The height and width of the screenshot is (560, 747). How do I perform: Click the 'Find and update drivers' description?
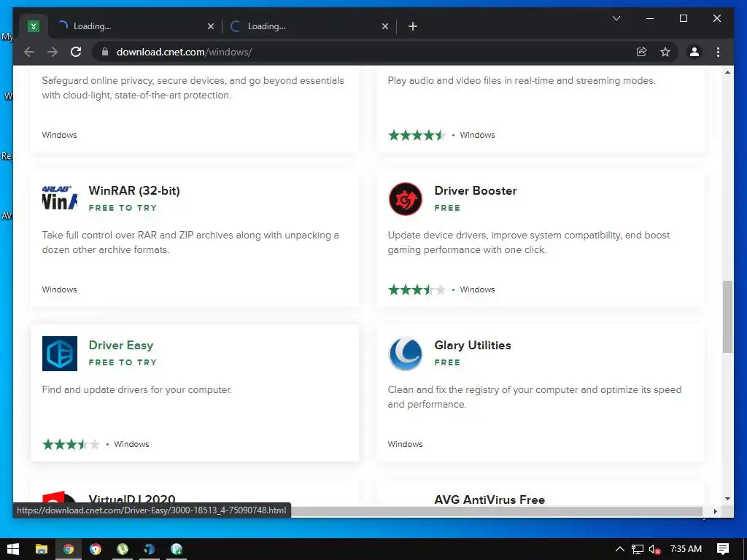coord(137,389)
